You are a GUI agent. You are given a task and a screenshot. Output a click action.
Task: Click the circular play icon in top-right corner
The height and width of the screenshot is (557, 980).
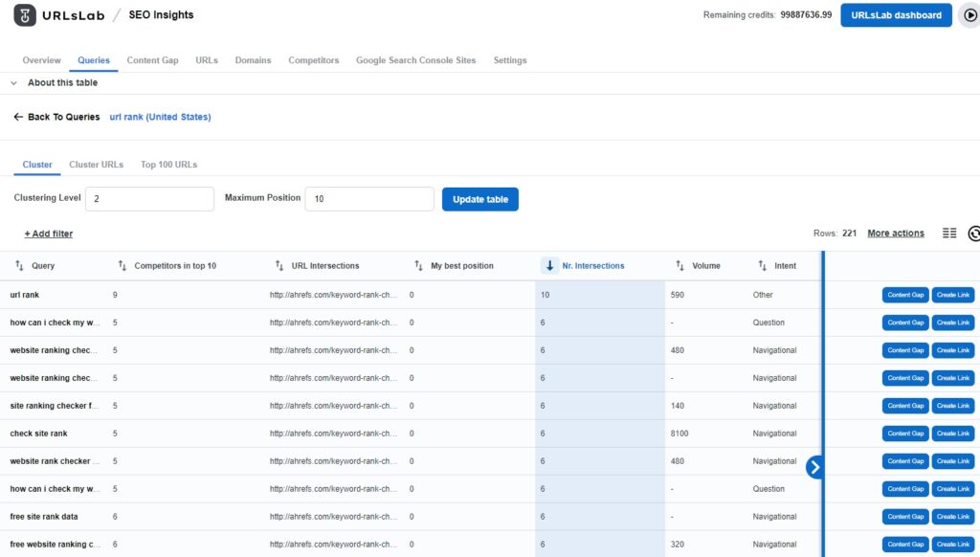(x=969, y=14)
